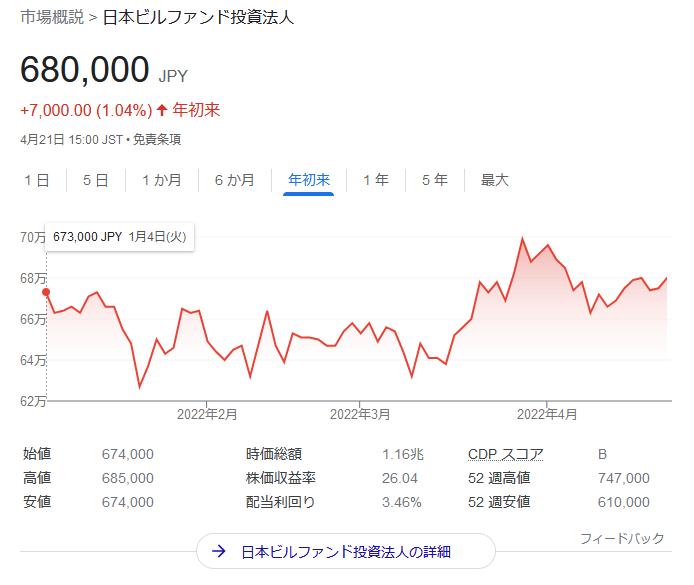694x585 pixels.
Task: Click the 2022年2月 axis label
Action: point(207,414)
